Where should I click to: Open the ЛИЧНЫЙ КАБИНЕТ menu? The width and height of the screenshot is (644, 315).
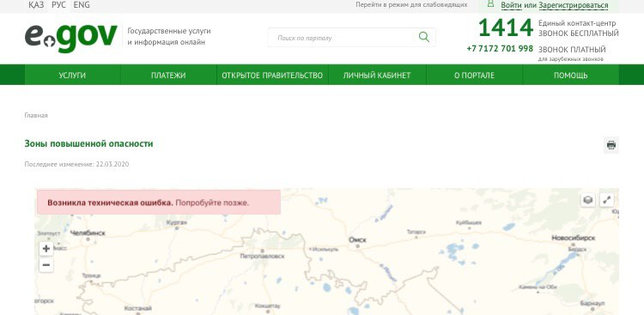[377, 76]
